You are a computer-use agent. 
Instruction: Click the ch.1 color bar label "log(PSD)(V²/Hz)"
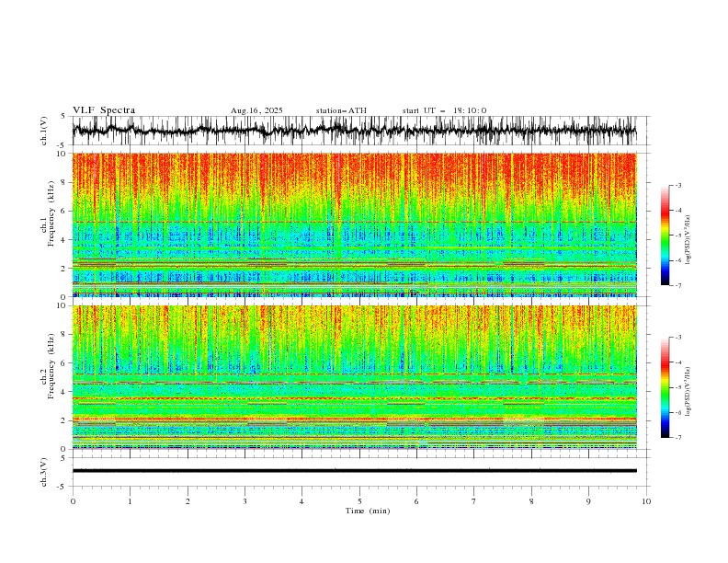pos(688,240)
